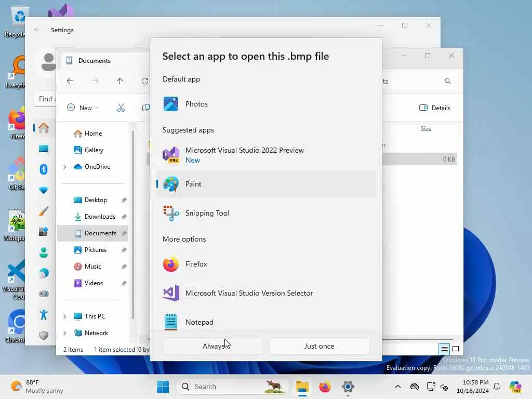
Task: Choose Photos as the default app
Action: pos(267,104)
